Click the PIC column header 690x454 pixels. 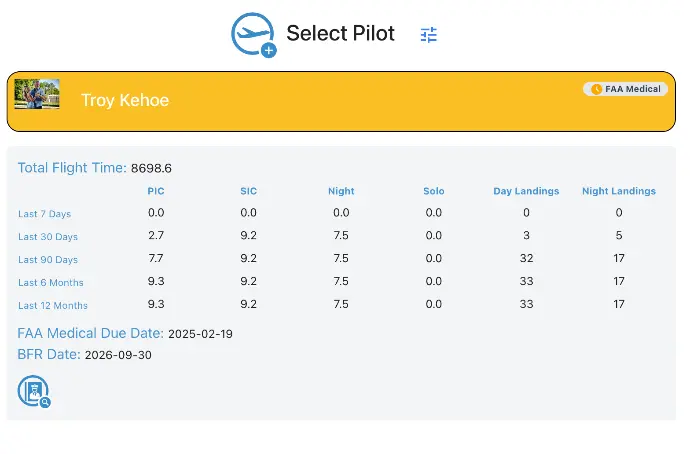tap(156, 191)
